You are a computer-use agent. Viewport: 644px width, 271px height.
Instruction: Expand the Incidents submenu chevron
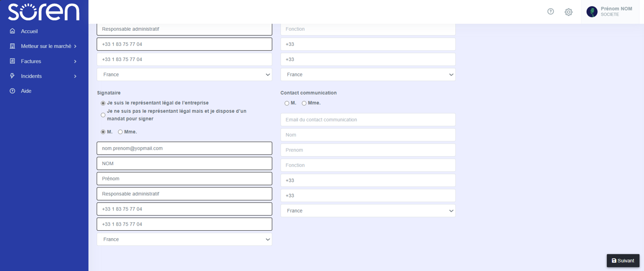coord(75,77)
